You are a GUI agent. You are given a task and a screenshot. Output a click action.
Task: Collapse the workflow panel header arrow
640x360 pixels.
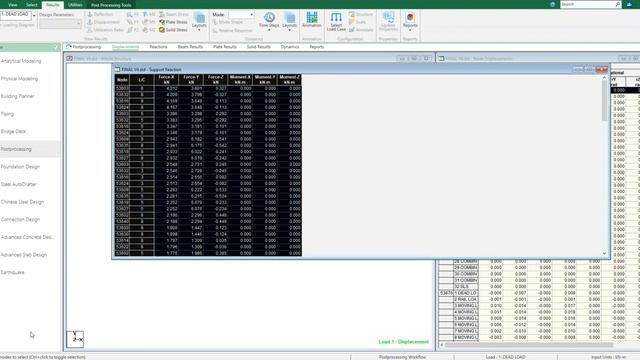coord(56,47)
